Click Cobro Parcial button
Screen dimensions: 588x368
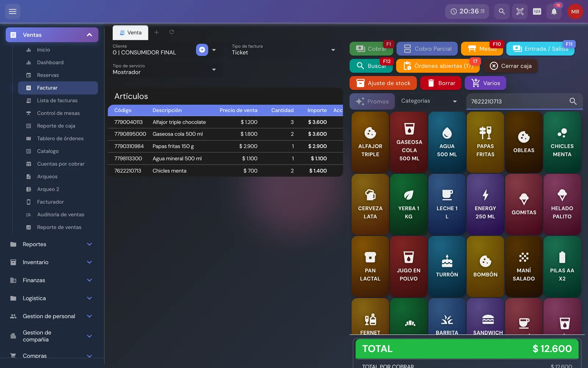point(427,49)
